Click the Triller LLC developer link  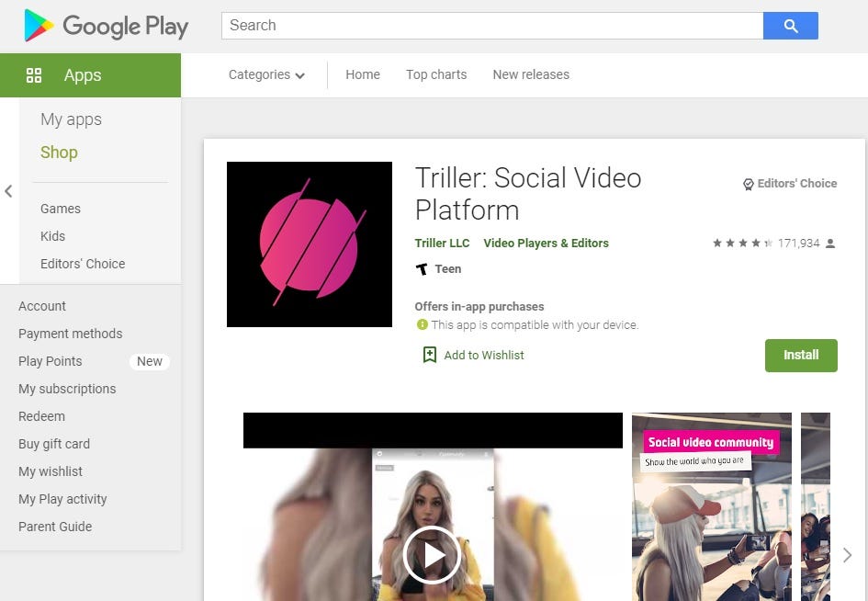(x=442, y=244)
